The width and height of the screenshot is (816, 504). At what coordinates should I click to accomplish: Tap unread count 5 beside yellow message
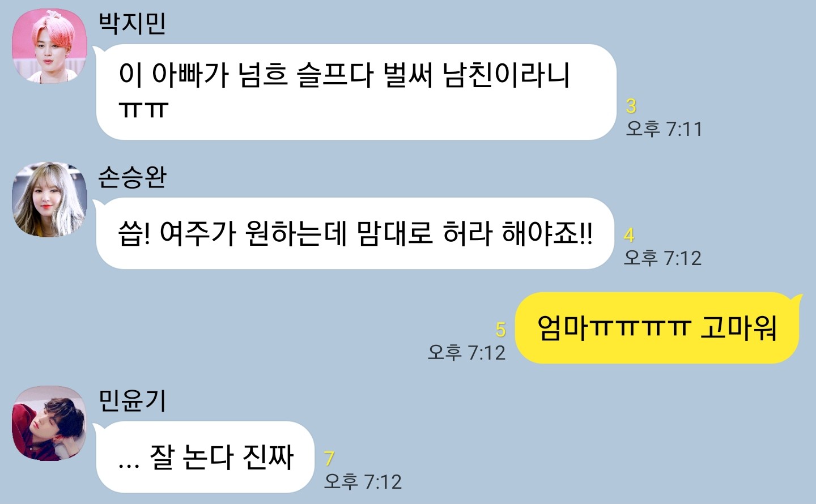coord(500,330)
